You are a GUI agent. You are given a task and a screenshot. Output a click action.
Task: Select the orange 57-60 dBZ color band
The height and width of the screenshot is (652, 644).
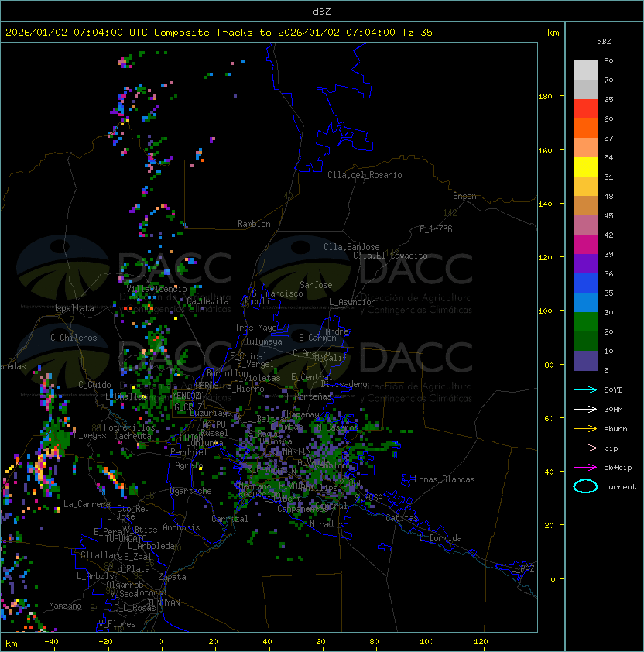[x=585, y=128]
